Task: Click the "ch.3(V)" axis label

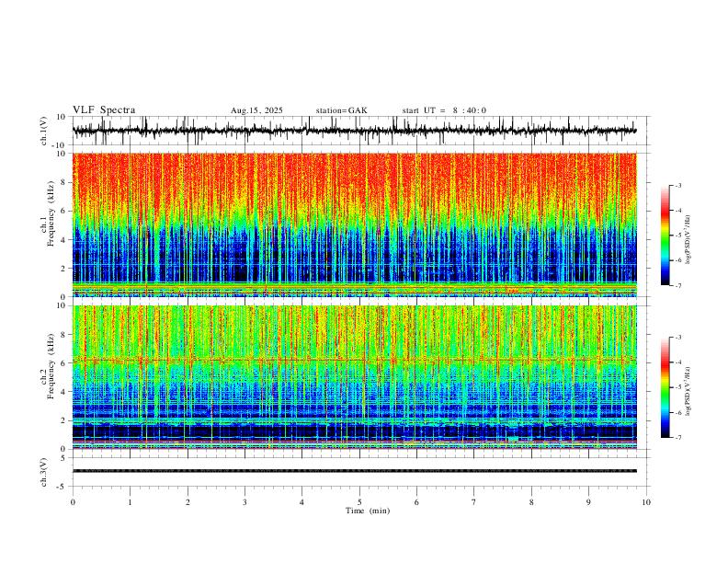Action: (44, 472)
